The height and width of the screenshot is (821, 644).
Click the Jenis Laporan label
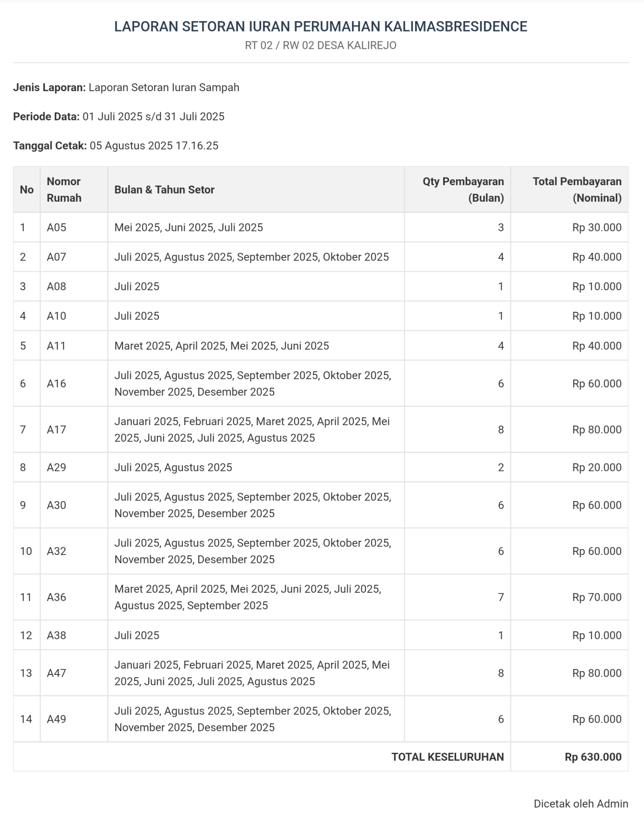coord(49,87)
